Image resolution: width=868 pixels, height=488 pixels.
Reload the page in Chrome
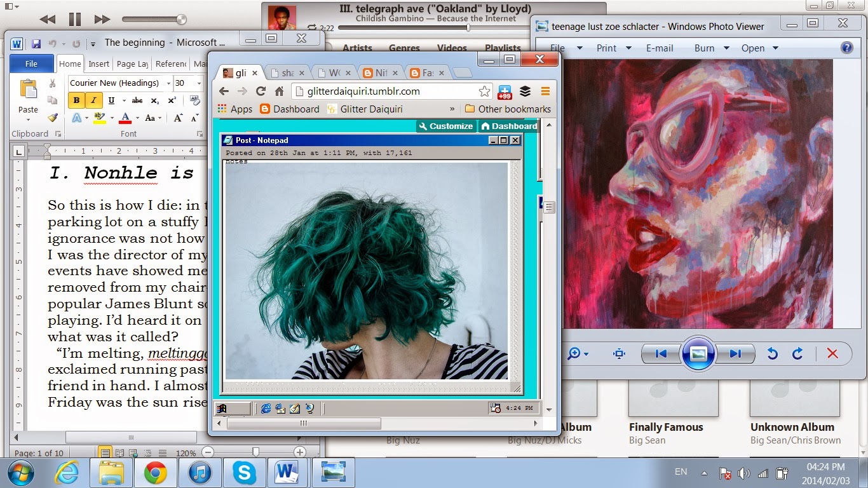click(x=261, y=91)
